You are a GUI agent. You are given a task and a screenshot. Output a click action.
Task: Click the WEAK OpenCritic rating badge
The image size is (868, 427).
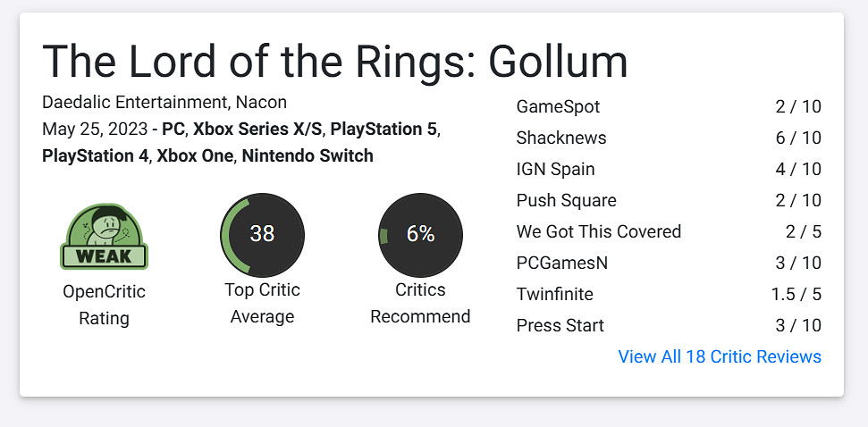(x=104, y=237)
